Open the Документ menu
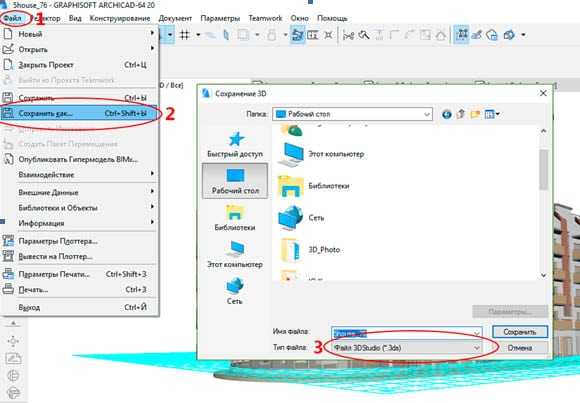This screenshot has width=580, height=403. tap(175, 18)
